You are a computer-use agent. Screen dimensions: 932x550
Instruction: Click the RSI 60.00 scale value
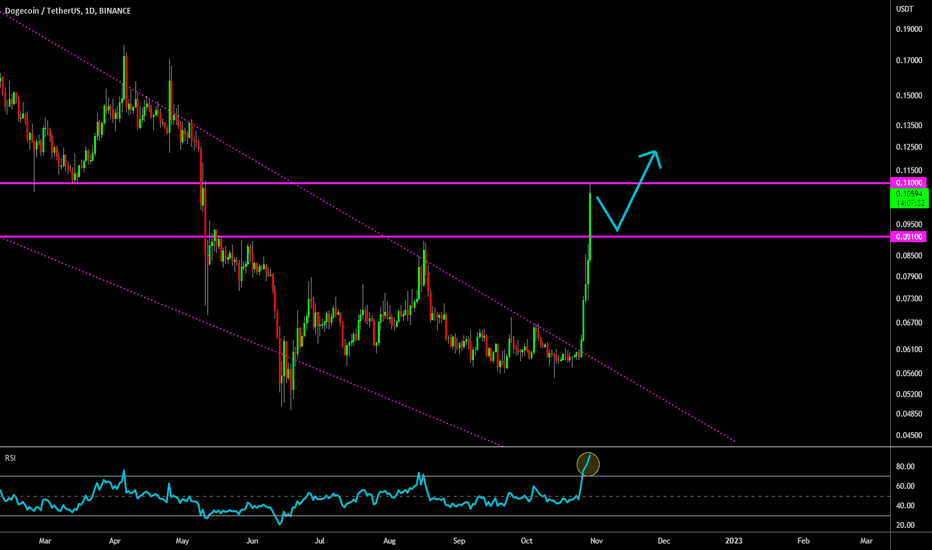click(905, 486)
